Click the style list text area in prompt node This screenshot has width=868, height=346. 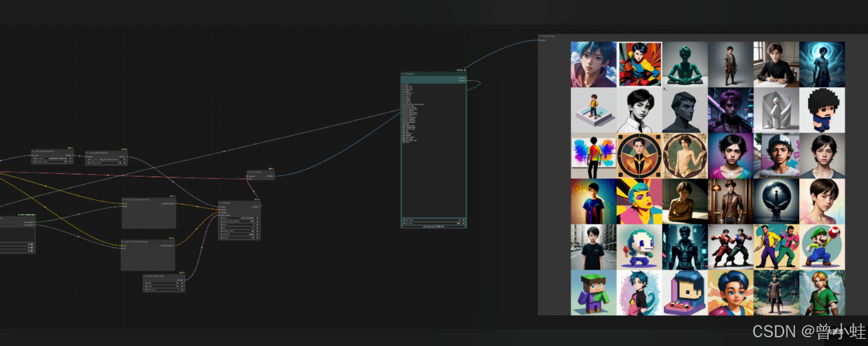[434, 150]
